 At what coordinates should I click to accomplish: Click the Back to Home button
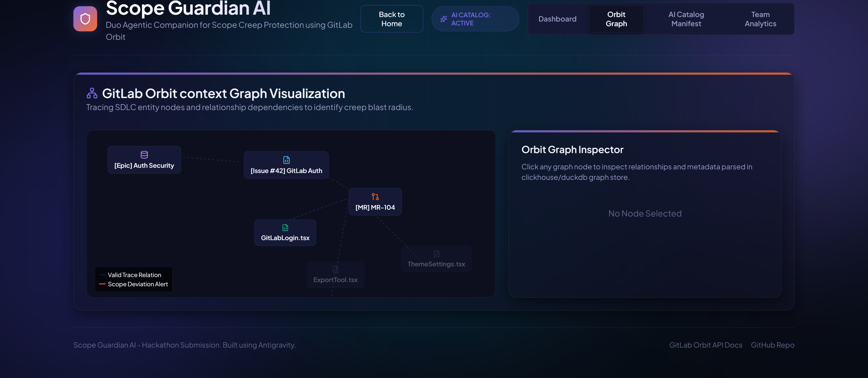click(392, 19)
